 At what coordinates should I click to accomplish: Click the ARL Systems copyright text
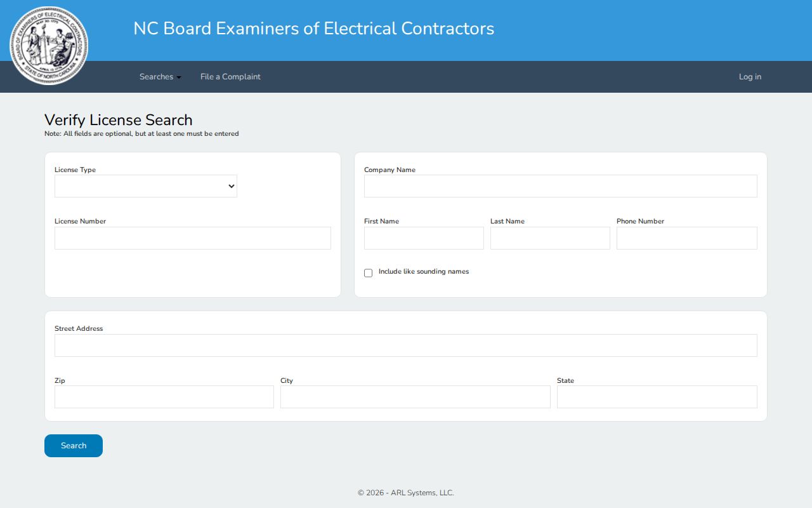point(406,493)
